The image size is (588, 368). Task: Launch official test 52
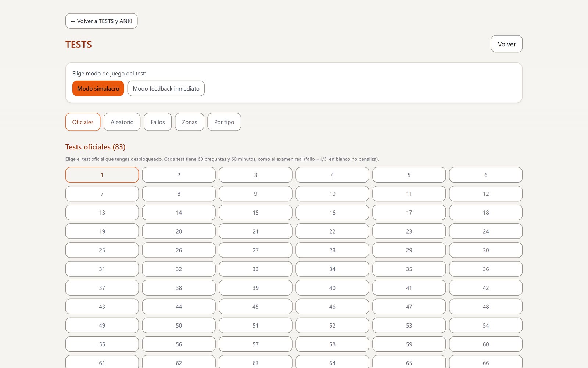(x=332, y=325)
